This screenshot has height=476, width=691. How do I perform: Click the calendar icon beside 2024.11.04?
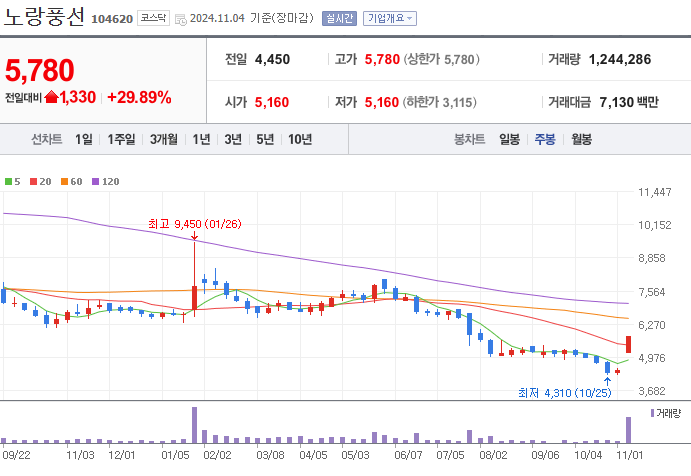[x=181, y=19]
